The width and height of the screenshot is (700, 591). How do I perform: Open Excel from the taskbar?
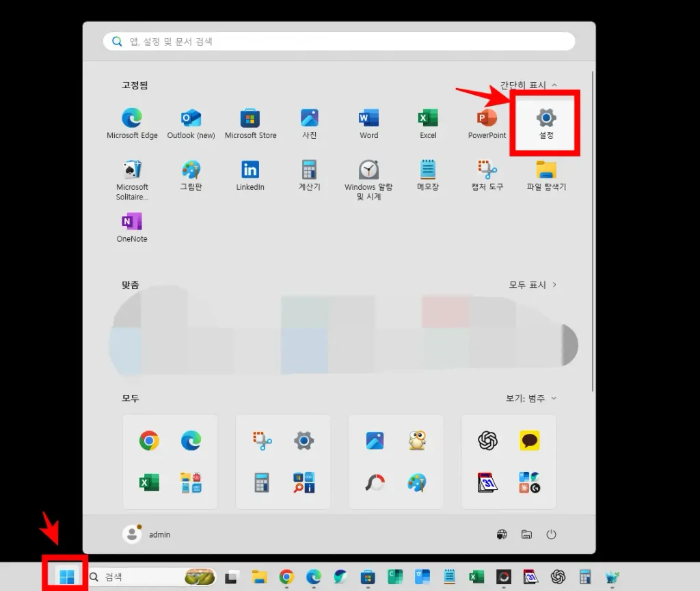[476, 577]
